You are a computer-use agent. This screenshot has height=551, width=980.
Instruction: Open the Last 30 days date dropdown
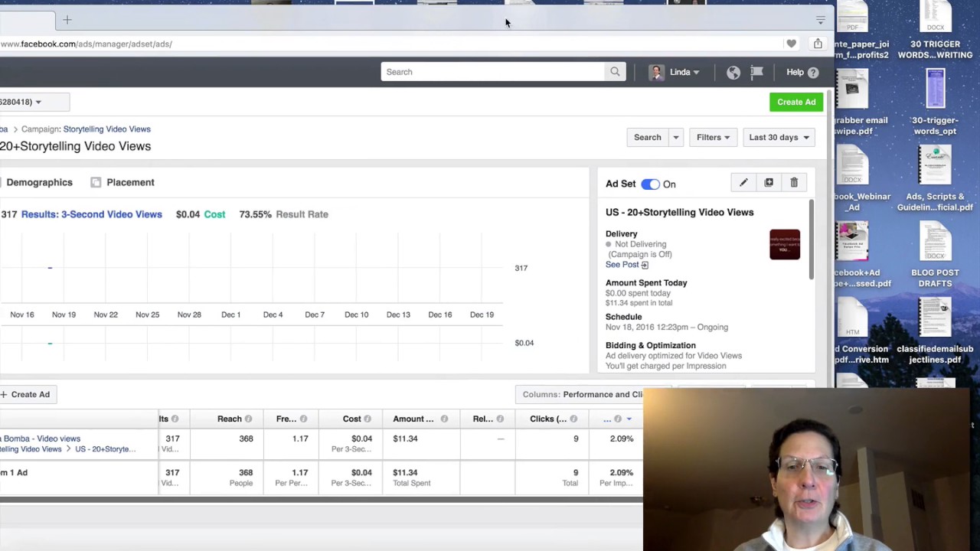click(779, 138)
